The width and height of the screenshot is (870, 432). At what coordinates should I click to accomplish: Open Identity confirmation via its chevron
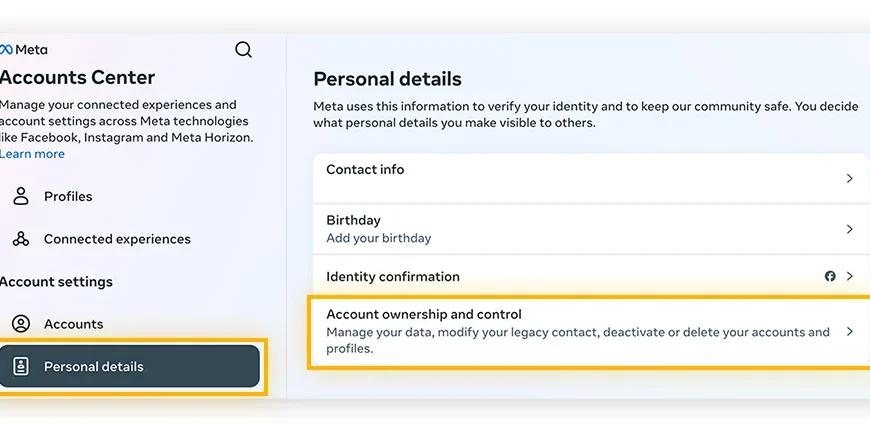(849, 276)
